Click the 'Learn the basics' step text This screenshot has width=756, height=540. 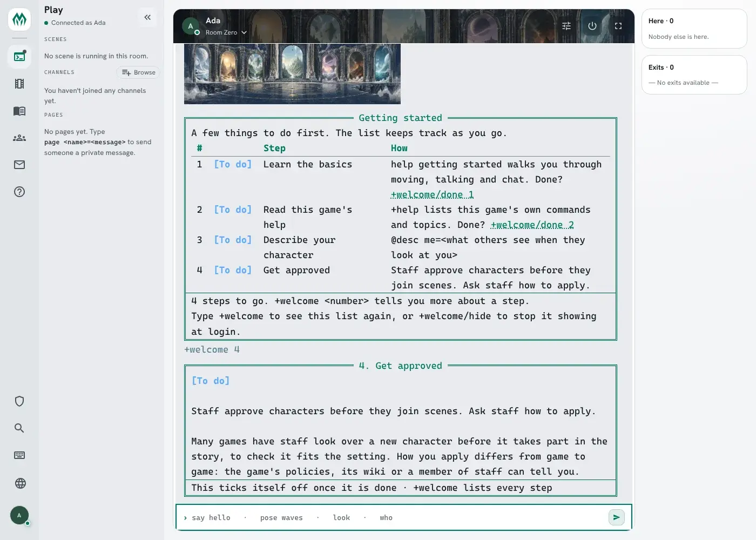[x=308, y=164]
